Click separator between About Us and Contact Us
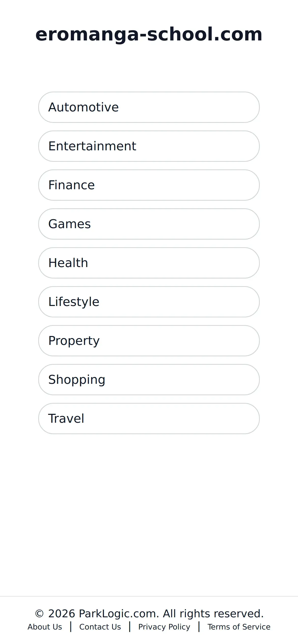 pos(71,627)
